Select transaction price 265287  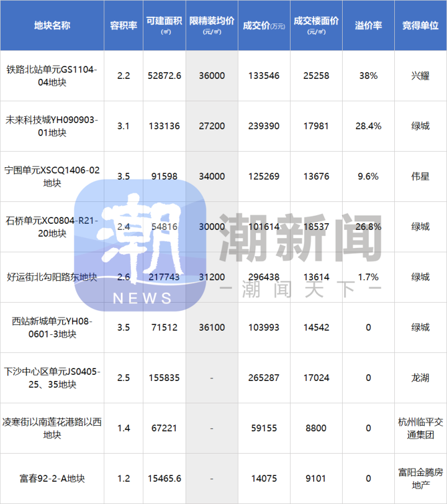pos(264,378)
